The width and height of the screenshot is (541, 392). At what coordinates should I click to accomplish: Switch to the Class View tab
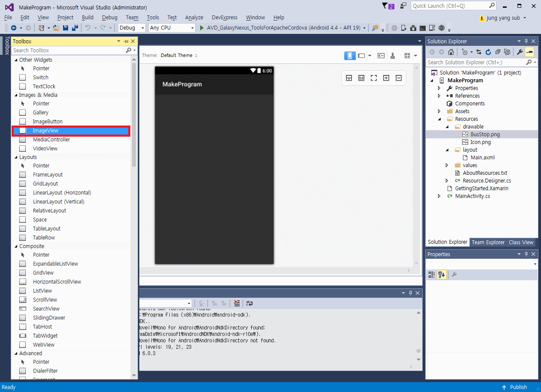[521, 242]
